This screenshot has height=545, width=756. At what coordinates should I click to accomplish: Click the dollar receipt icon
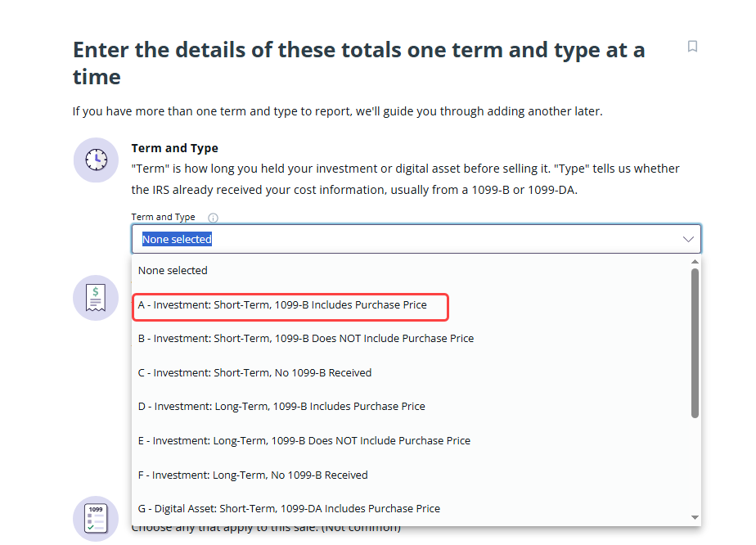point(96,298)
